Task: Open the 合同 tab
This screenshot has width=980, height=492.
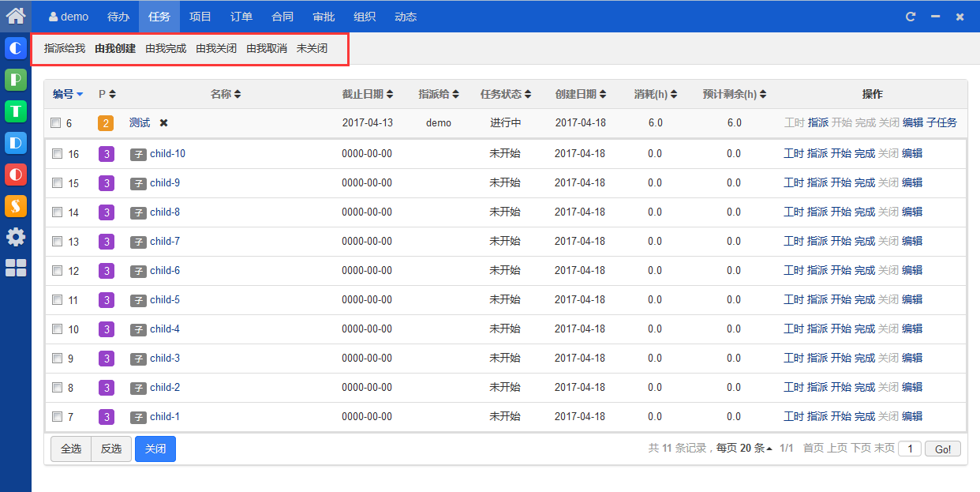Action: click(x=282, y=17)
